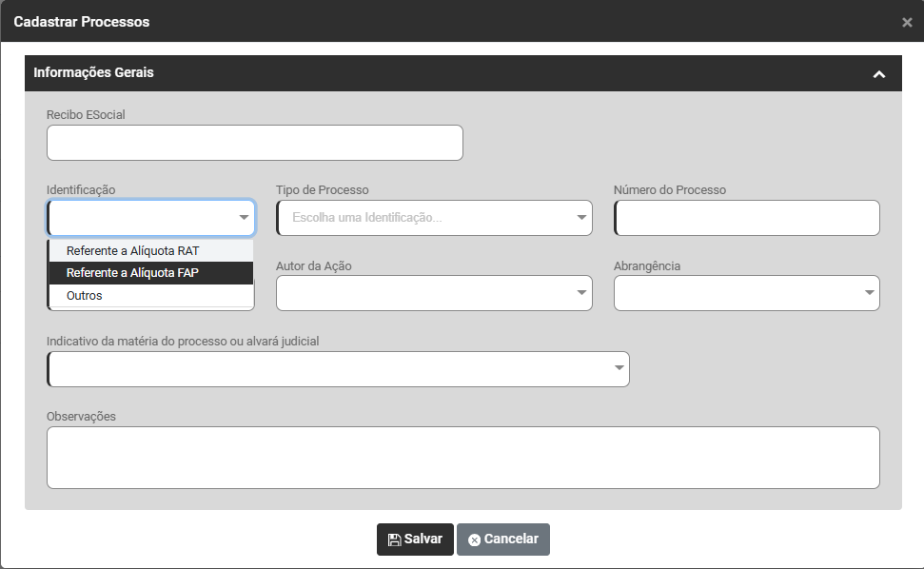Select the Outros option
The width and height of the screenshot is (924, 569).
[85, 296]
